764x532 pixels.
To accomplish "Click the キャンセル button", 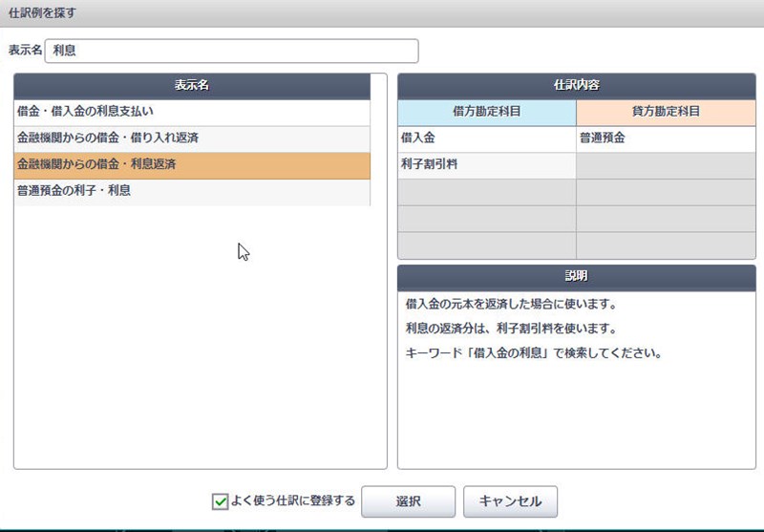I will point(510,501).
